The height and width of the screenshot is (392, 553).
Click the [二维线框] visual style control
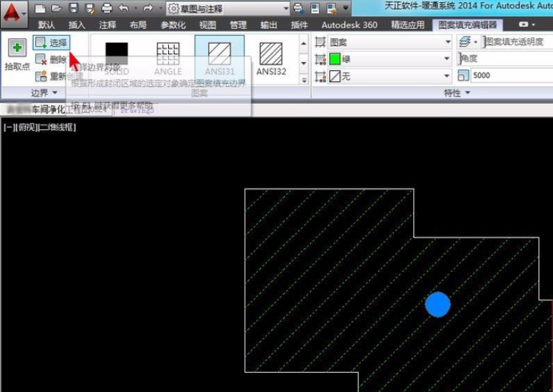pyautogui.click(x=57, y=127)
